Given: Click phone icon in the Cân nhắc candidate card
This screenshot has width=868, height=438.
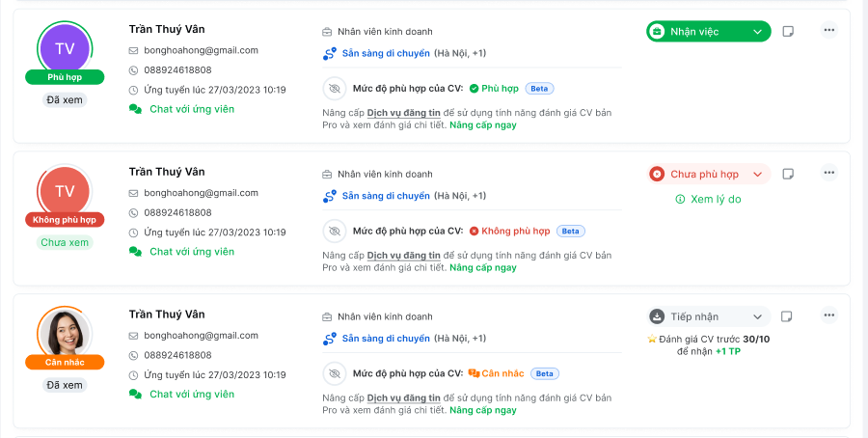Looking at the screenshot, I should click(133, 355).
